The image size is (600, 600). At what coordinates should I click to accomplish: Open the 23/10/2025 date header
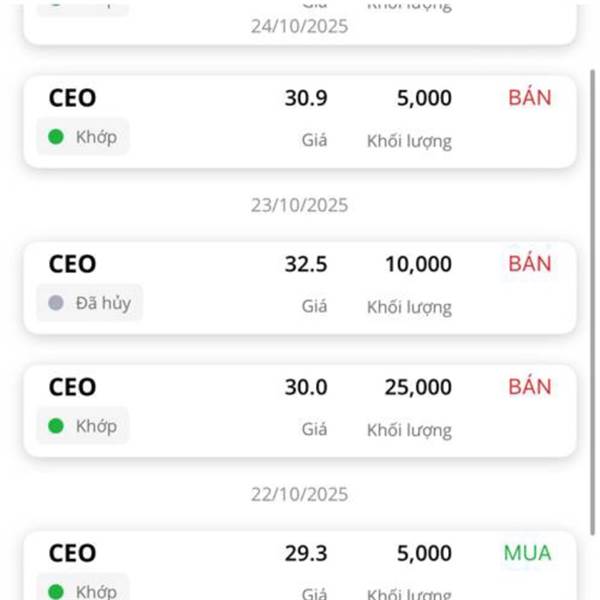pyautogui.click(x=299, y=205)
